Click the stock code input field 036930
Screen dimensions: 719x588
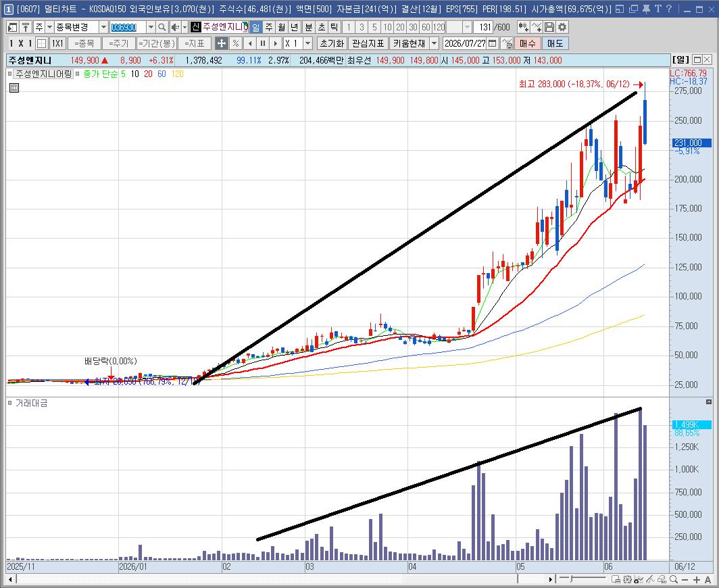pos(128,28)
